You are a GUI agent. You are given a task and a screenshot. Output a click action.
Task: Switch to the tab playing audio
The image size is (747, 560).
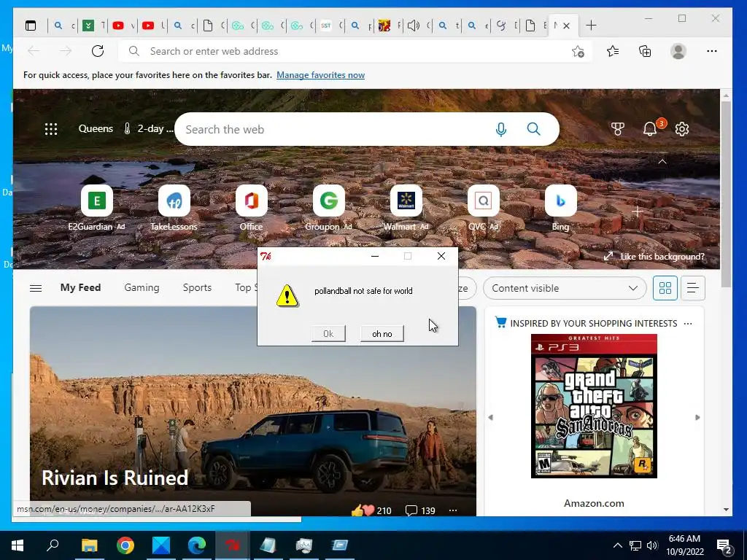pyautogui.click(x=414, y=26)
